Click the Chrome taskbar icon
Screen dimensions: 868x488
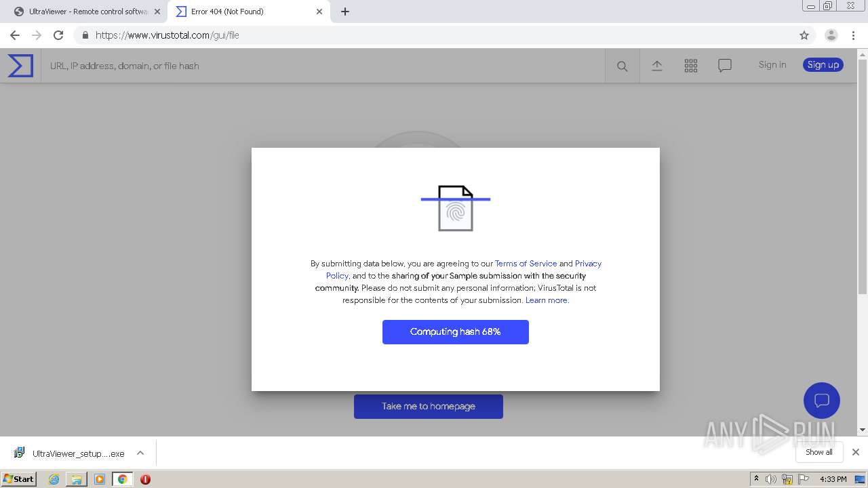tap(122, 479)
